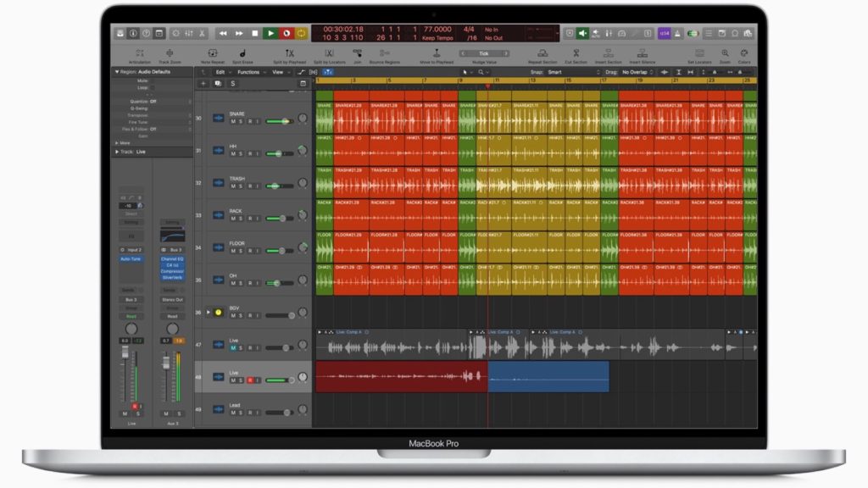This screenshot has width=868, height=488.
Task: Click the Zoom magnifier toolbar icon
Action: [726, 53]
